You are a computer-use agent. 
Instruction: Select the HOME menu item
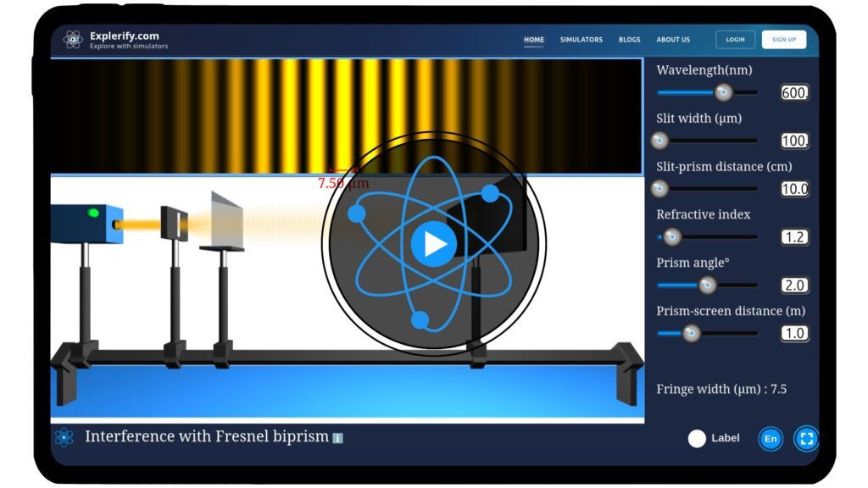[533, 39]
